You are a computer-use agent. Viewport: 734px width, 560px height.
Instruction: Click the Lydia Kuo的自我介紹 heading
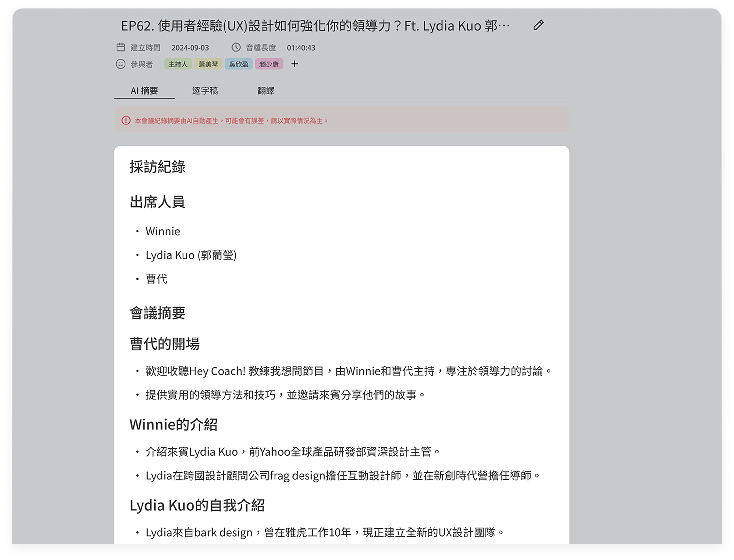[x=197, y=505]
